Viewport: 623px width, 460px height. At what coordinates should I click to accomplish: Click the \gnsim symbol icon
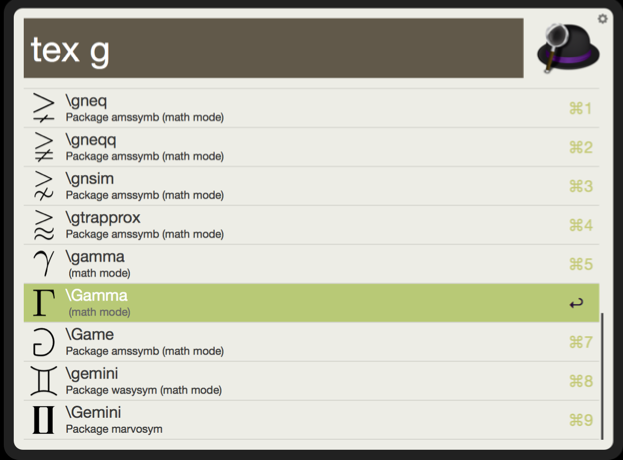tap(44, 186)
